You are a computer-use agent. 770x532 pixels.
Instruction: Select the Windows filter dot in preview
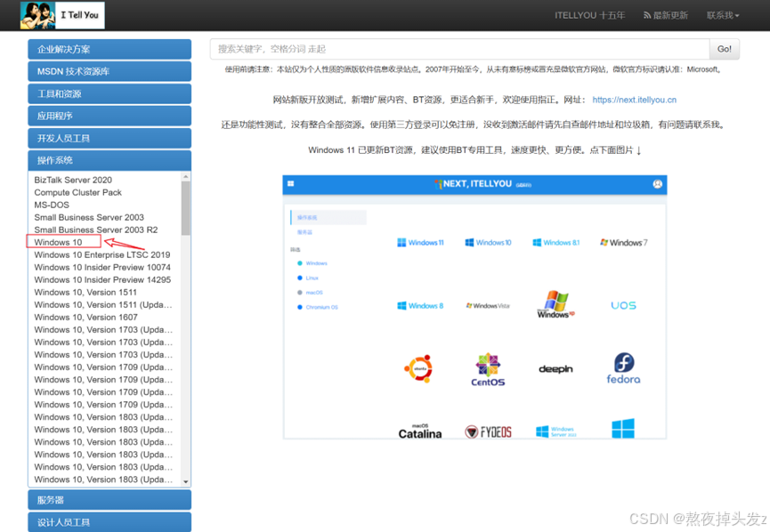click(x=300, y=263)
